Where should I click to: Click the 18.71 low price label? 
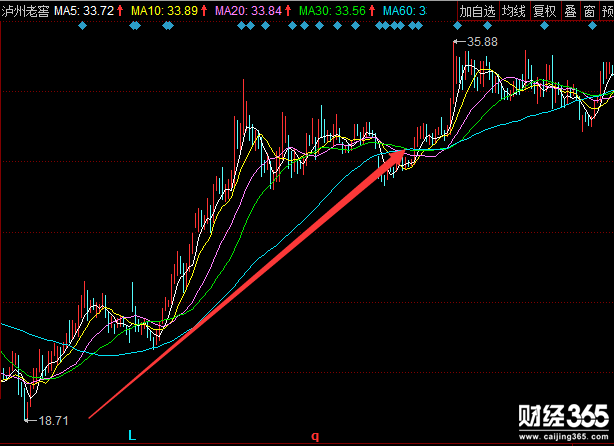pos(54,421)
